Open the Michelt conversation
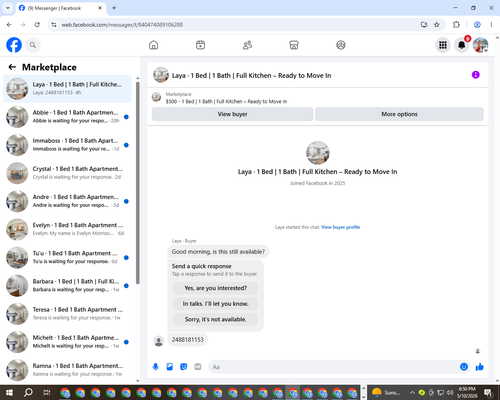Viewport: 500px width, 400px height. (67, 342)
